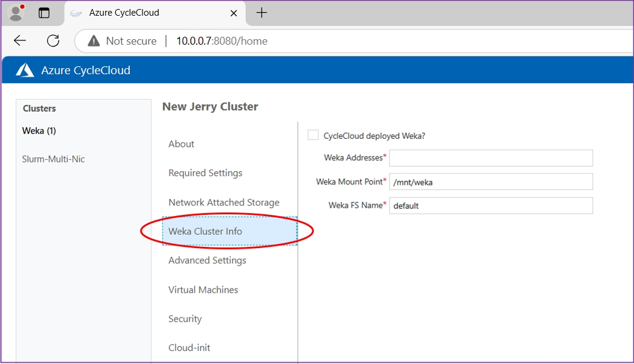Select the Weka Cluster Info section
This screenshot has width=634, height=364.
coord(205,231)
